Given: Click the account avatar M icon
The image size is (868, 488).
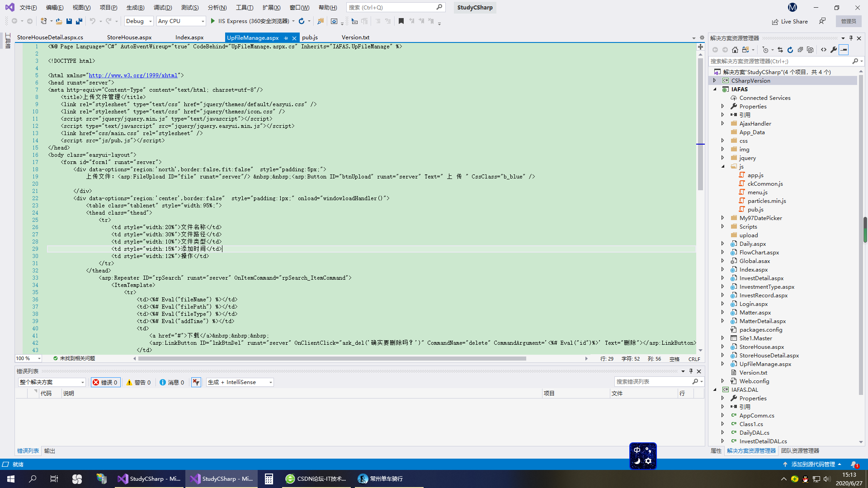Looking at the screenshot, I should (x=793, y=7).
